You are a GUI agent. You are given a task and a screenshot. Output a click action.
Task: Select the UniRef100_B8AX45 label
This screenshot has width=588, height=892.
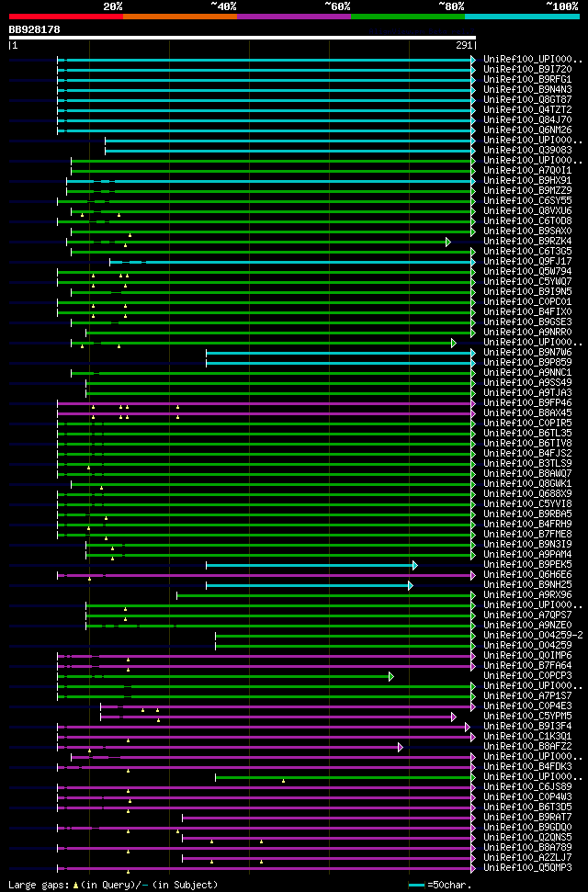(x=527, y=413)
